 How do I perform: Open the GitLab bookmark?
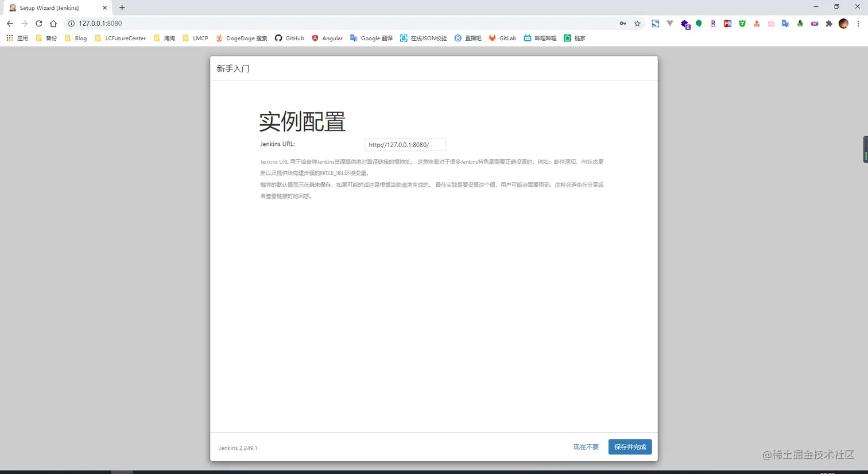(x=502, y=38)
